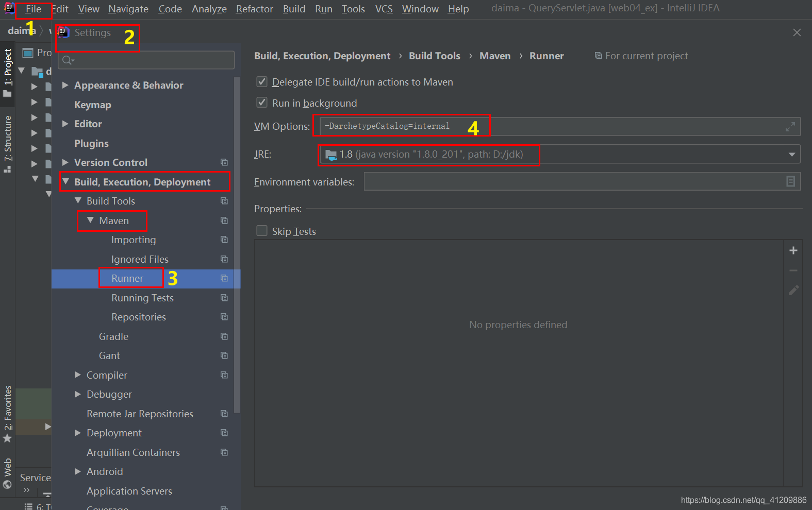Collapse Build, Execution, Deployment node
Image resolution: width=812 pixels, height=510 pixels.
coord(65,182)
